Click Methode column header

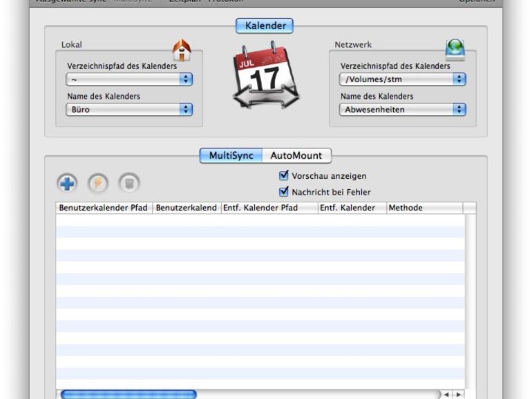point(424,208)
